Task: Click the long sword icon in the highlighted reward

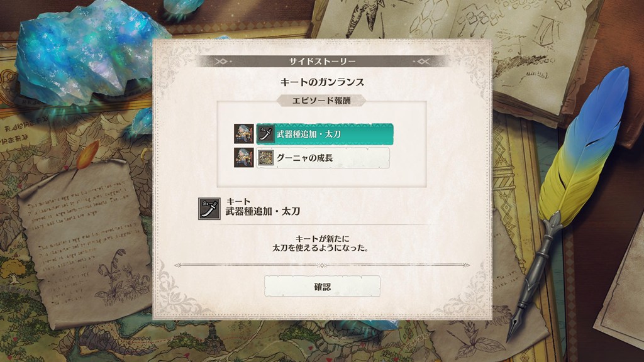Action: coord(266,134)
